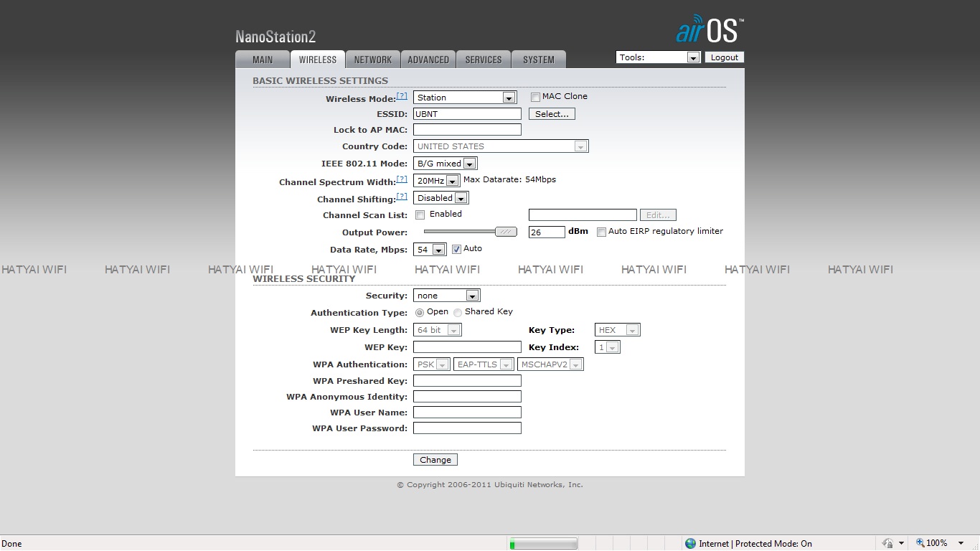Open the WEP Key Length dropdown
The height and width of the screenshot is (551, 980).
tap(438, 330)
